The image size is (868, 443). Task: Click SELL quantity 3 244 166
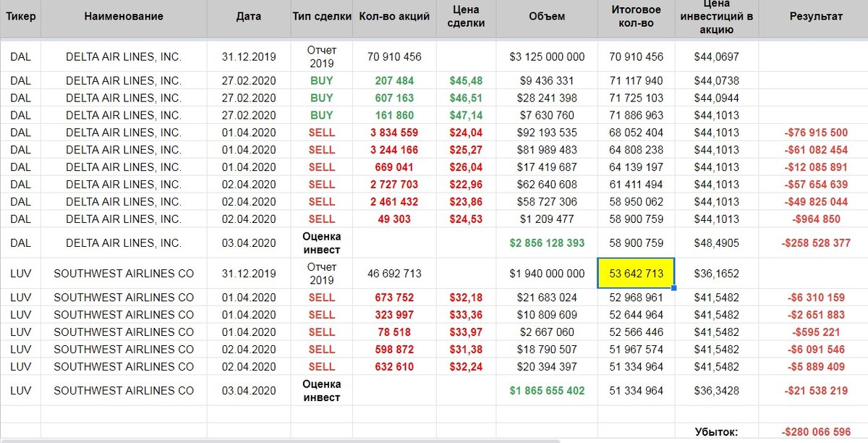(394, 150)
